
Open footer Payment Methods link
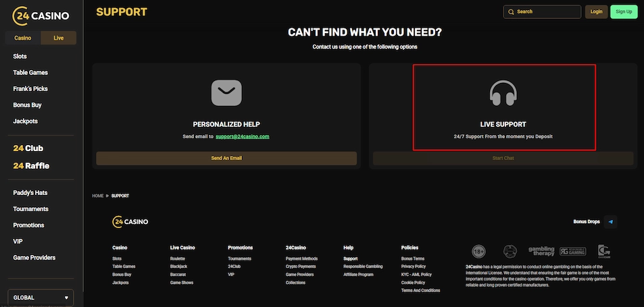[301, 258]
